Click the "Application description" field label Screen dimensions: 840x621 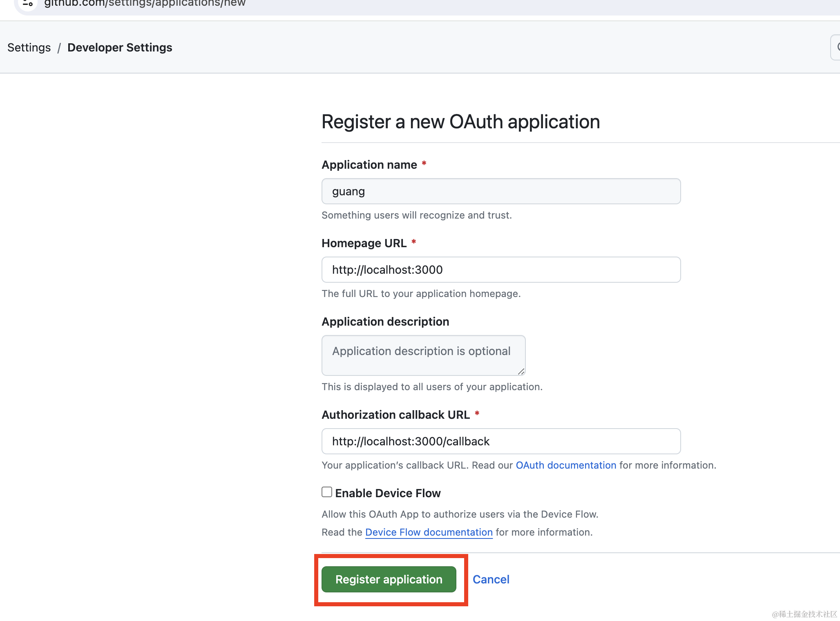(x=385, y=322)
